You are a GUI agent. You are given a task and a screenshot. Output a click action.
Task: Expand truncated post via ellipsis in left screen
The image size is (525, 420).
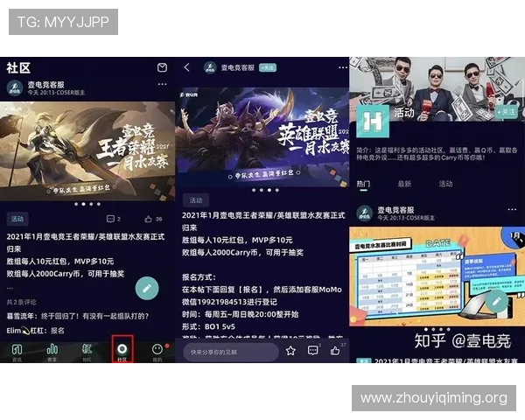(x=10, y=288)
